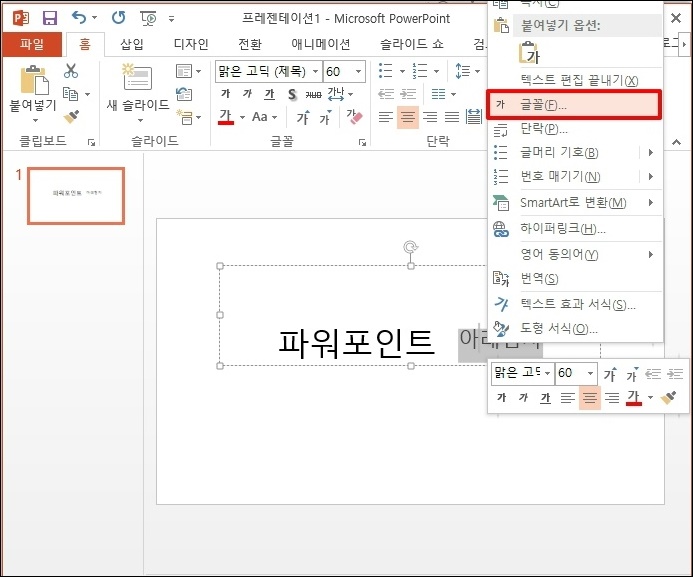Reset slide layout icon
The image size is (693, 577).
[x=184, y=94]
